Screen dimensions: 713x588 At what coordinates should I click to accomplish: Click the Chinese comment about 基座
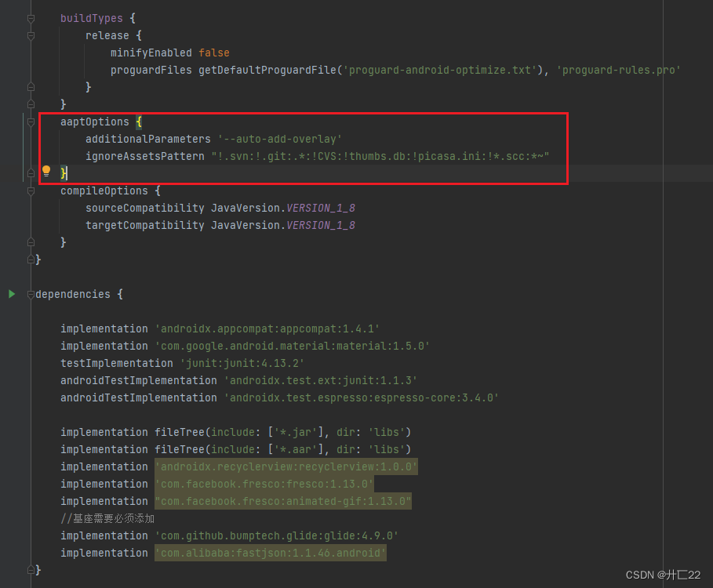click(107, 518)
